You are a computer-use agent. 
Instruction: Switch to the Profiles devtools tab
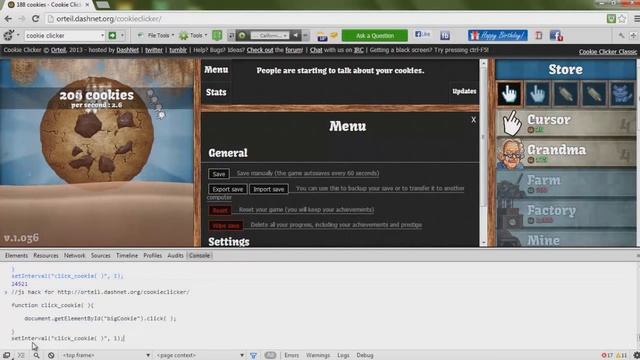click(153, 256)
